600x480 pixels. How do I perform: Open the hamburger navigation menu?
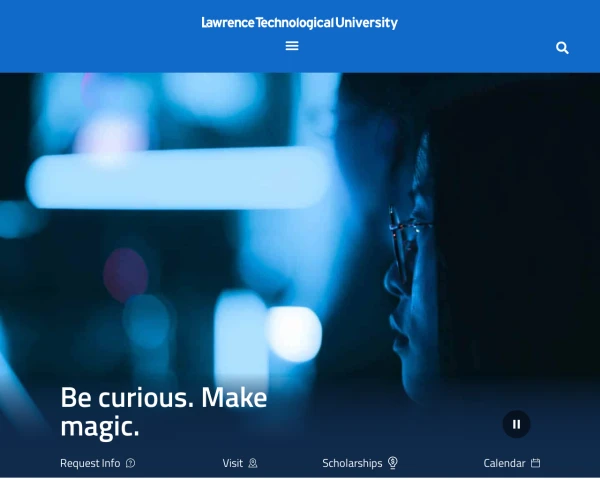click(x=292, y=46)
